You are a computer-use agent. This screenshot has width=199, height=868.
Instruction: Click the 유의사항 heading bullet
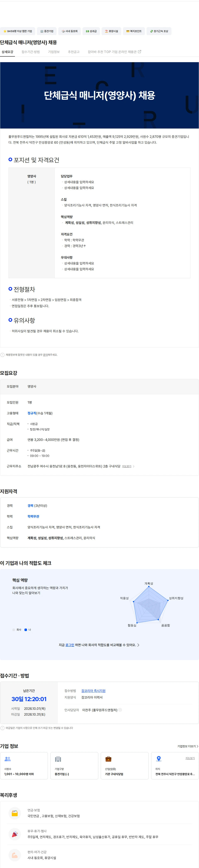pos(10,320)
